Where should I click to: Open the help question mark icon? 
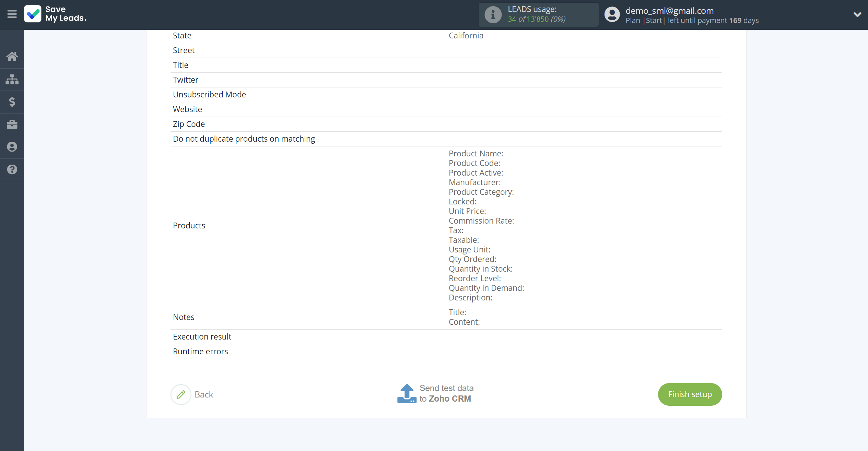pyautogui.click(x=12, y=169)
